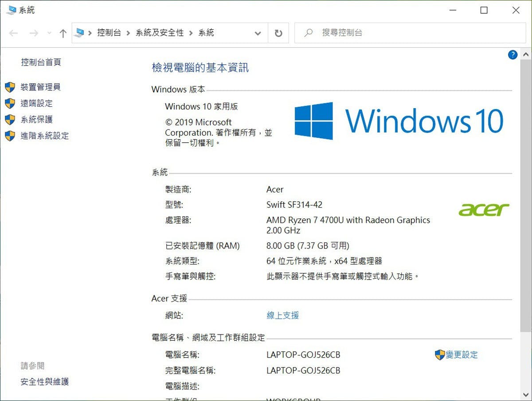The height and width of the screenshot is (401, 532).
Task: Click the shield icon beside 變更設定
Action: [x=440, y=354]
